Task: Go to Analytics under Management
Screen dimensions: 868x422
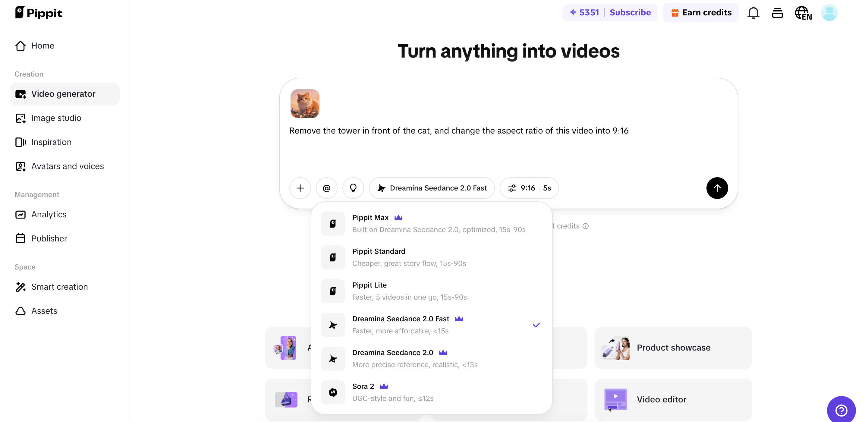Action: (49, 214)
